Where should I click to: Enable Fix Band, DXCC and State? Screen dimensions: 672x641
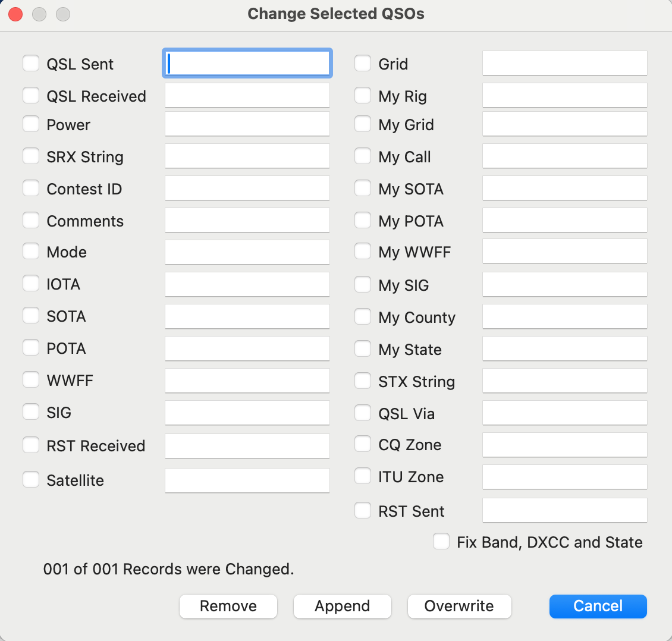[441, 541]
